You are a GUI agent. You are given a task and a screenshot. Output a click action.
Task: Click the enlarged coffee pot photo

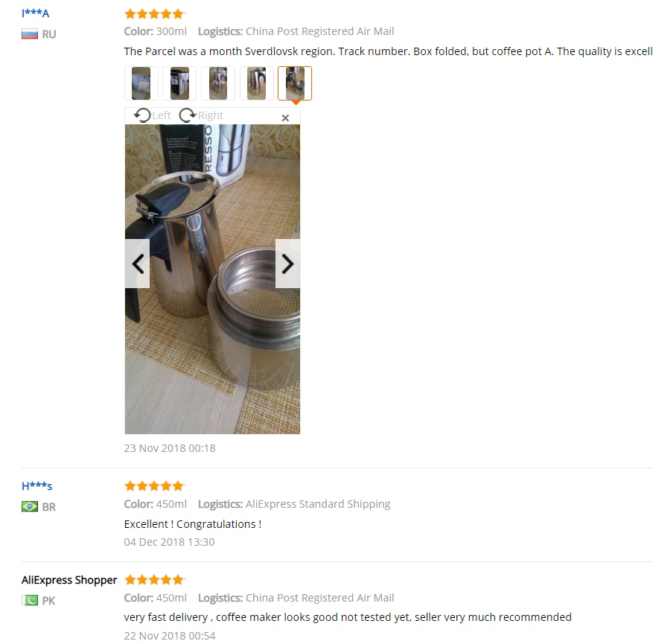(x=212, y=279)
